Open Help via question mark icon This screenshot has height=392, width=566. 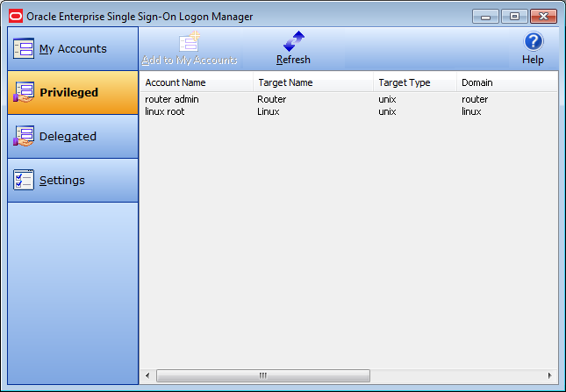(x=534, y=41)
